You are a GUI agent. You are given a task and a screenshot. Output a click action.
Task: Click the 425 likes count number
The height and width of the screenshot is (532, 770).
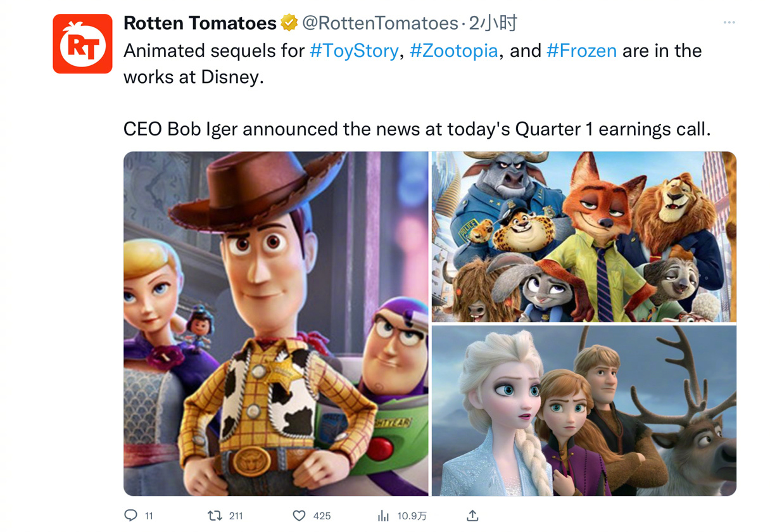click(x=322, y=516)
